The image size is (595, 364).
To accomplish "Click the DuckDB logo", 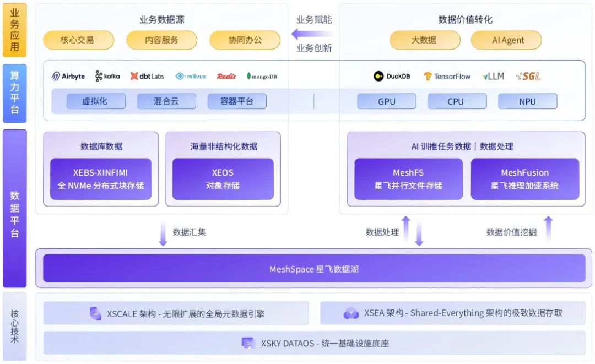I will 392,76.
